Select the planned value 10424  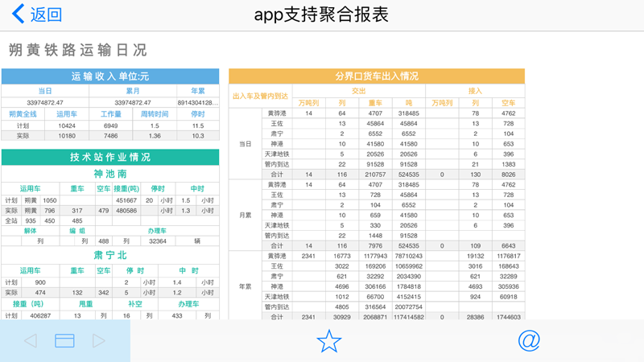[x=67, y=125]
